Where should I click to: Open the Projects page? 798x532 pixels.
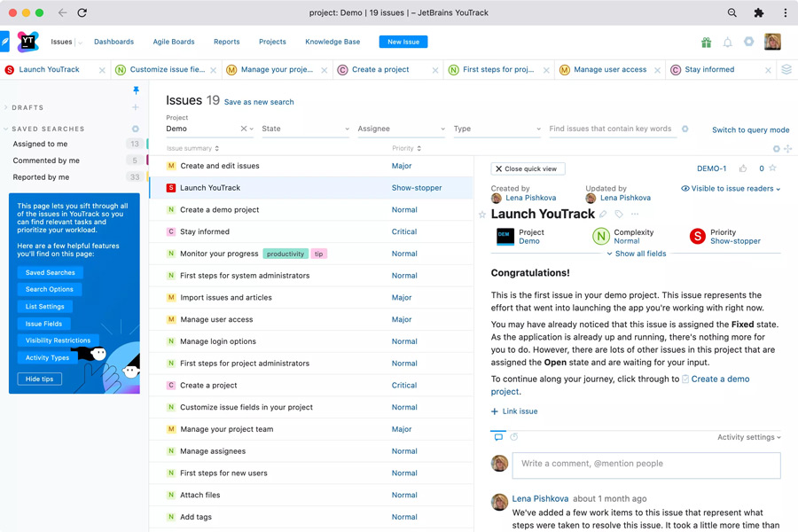coord(272,42)
